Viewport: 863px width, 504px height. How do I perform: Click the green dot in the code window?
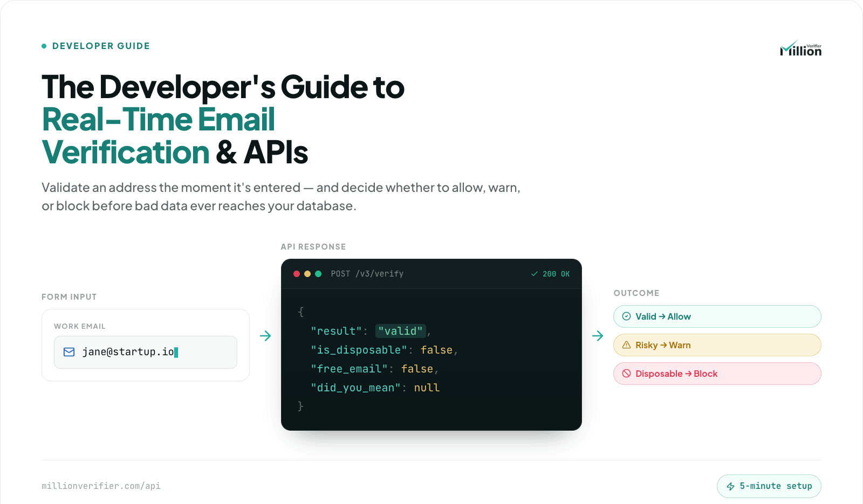tap(318, 274)
